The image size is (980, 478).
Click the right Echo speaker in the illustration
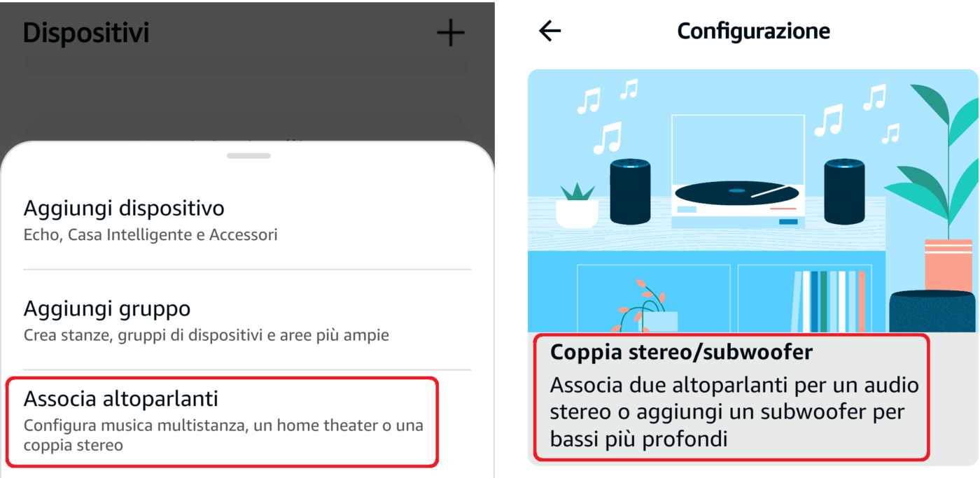[x=844, y=191]
